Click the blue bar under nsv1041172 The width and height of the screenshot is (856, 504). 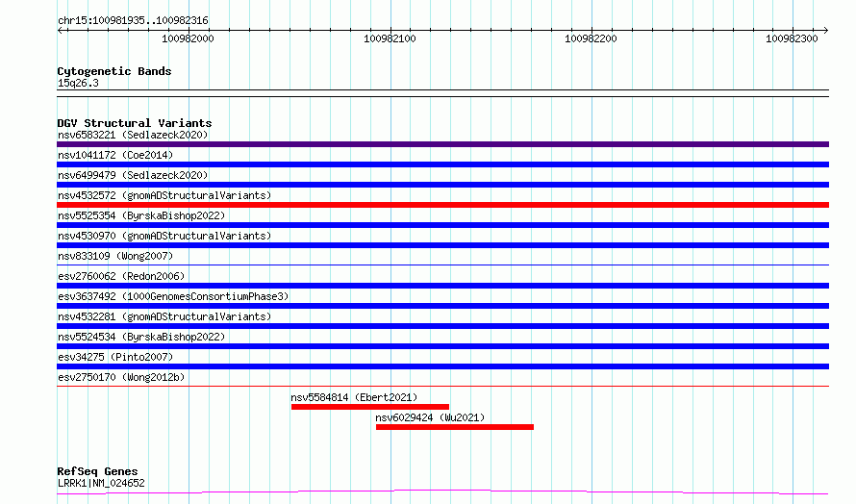(442, 164)
